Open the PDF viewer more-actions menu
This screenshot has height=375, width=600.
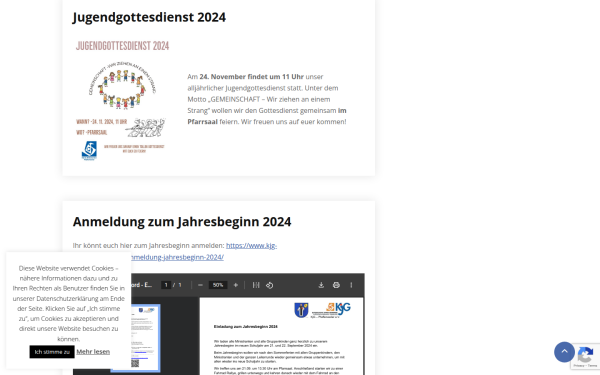pos(351,285)
